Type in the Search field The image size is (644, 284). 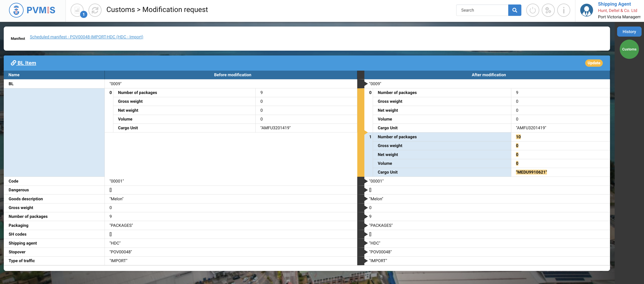[482, 10]
